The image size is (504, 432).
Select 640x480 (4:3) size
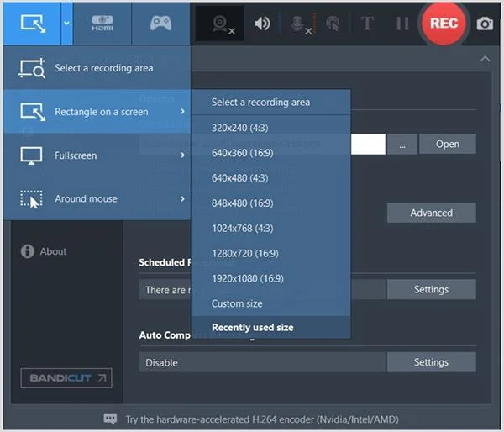pyautogui.click(x=270, y=178)
